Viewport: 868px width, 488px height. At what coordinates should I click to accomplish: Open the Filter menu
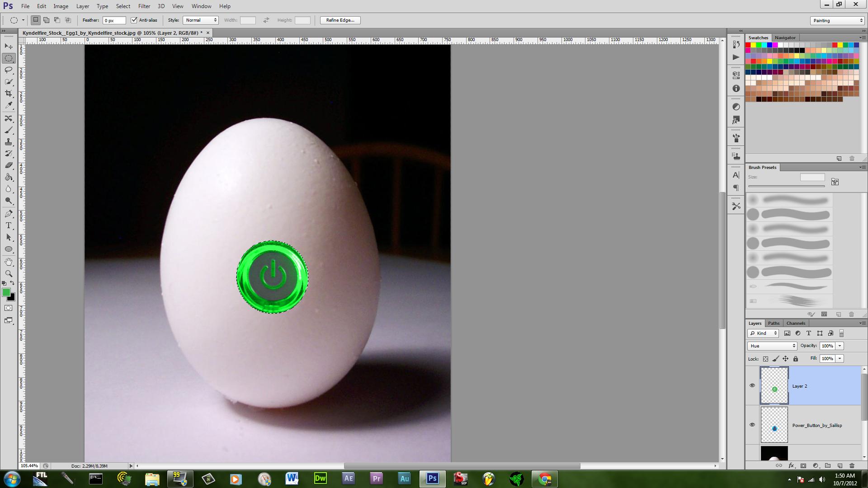[x=144, y=6]
